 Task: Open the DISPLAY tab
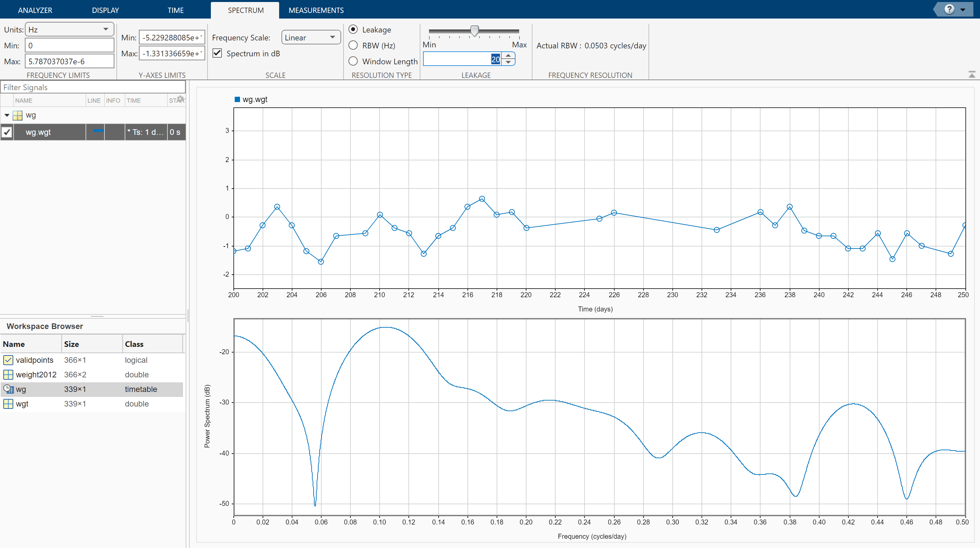pos(105,10)
